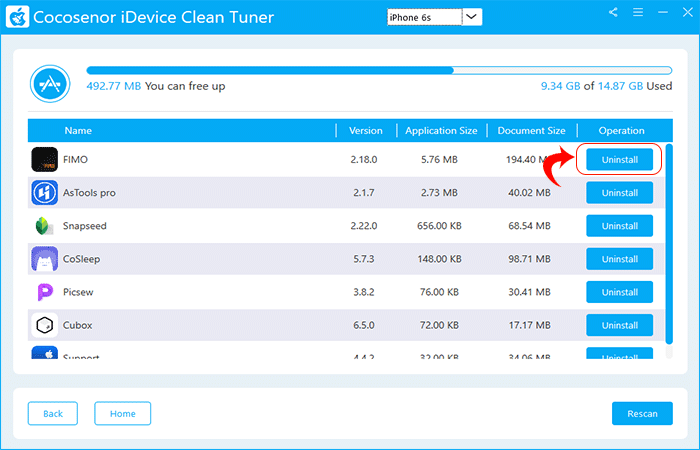The height and width of the screenshot is (450, 700).
Task: Click the Cocosenor app logo icon
Action: click(x=17, y=17)
